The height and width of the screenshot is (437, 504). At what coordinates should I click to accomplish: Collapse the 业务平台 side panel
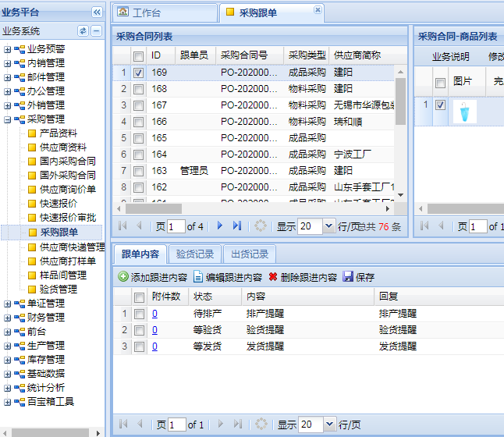click(97, 12)
